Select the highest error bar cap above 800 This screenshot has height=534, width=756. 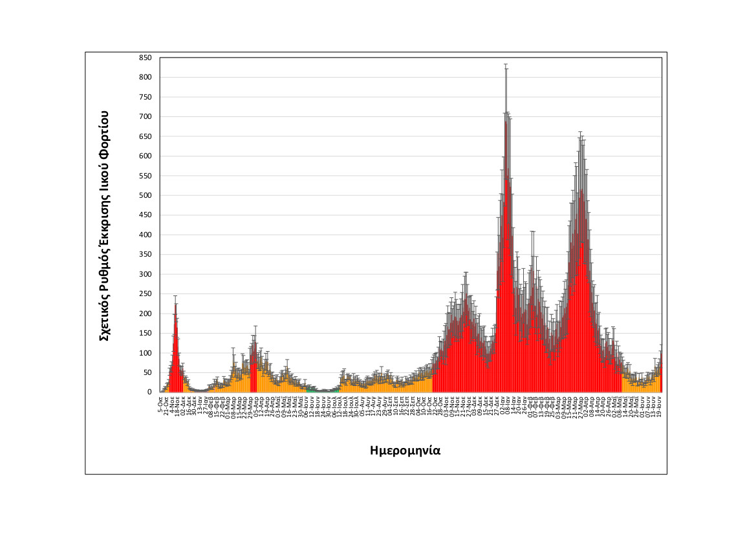point(506,64)
